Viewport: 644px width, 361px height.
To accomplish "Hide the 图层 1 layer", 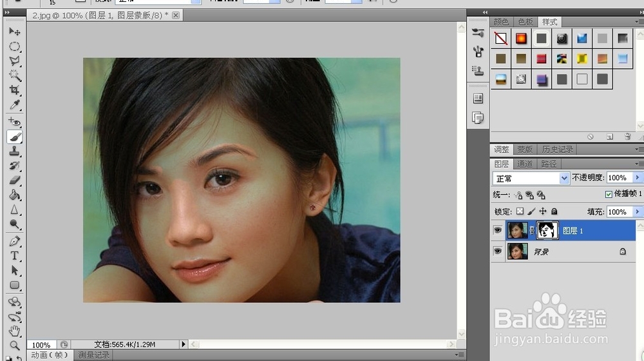I will 497,230.
